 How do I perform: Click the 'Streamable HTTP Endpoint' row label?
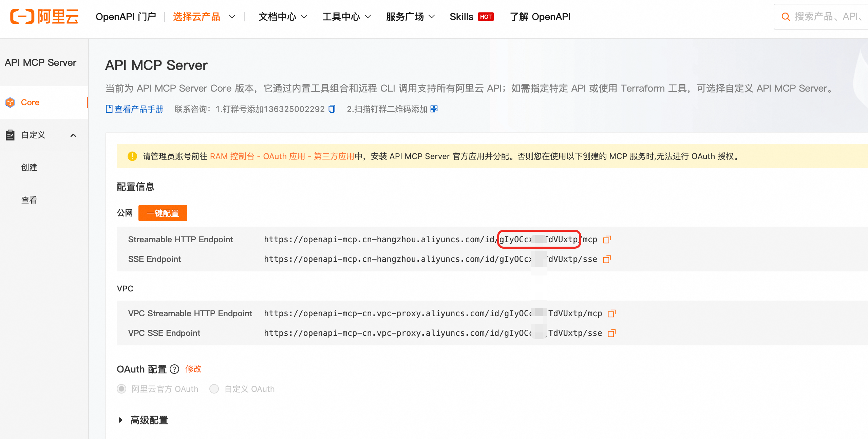181,240
